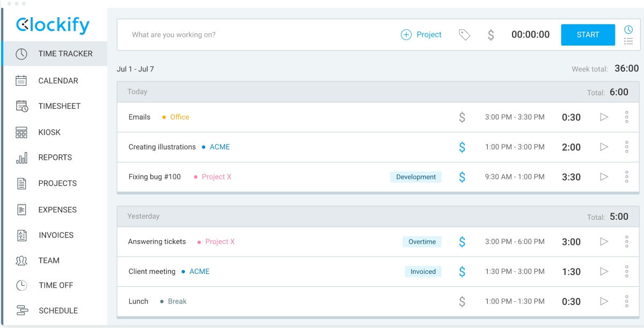Open the three-dot menu for Fixing bug #100

point(627,177)
